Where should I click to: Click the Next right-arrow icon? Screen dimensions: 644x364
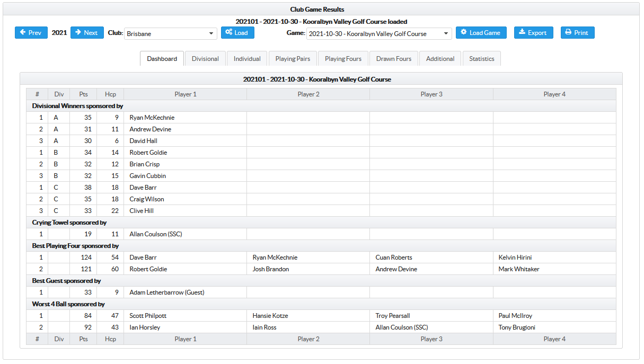78,32
